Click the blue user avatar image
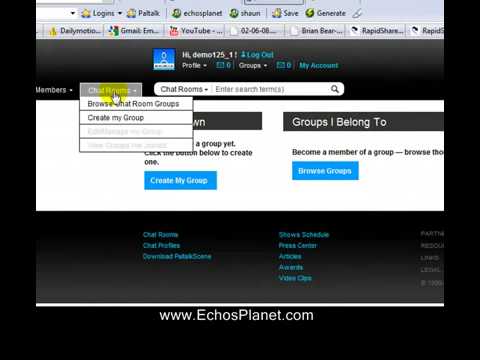Viewport: 480px width, 360px height. (x=164, y=59)
